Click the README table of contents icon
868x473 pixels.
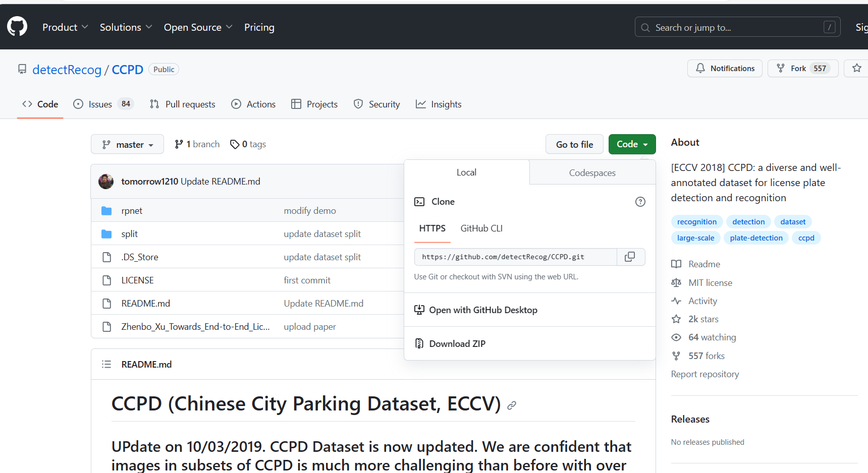[106, 364]
